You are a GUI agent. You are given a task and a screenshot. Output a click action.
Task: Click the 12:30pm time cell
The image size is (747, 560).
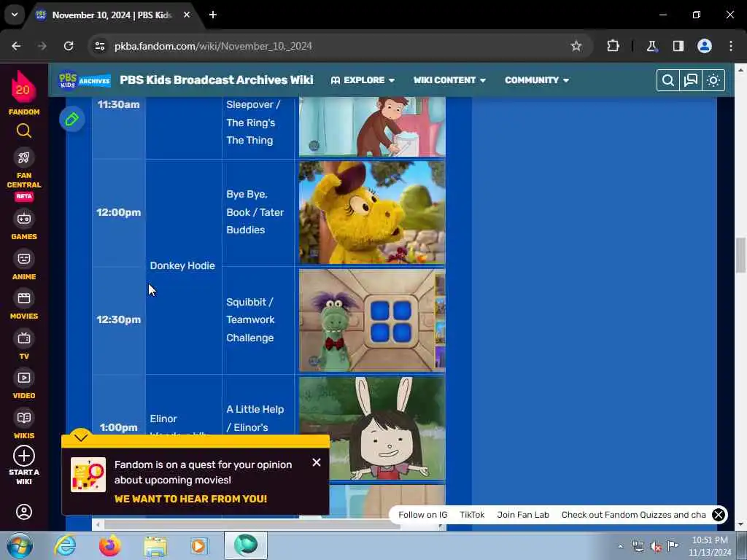point(119,319)
